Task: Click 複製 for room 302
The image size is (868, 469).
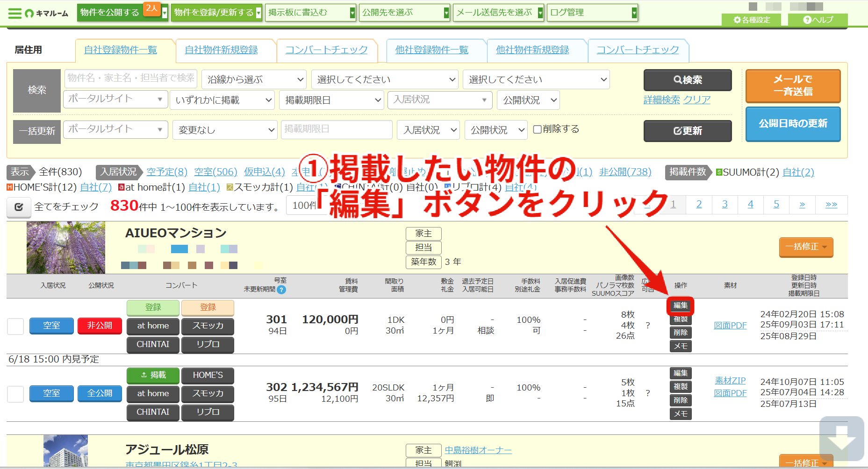Action: [x=681, y=387]
